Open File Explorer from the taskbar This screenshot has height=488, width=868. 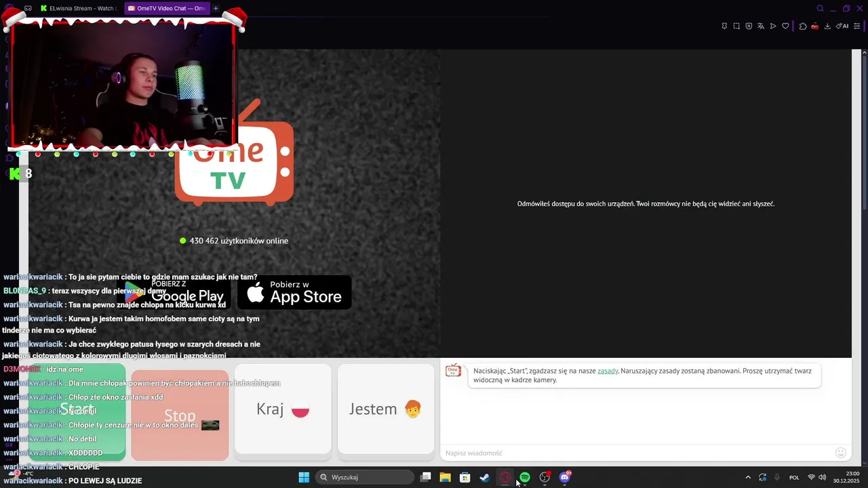[445, 477]
